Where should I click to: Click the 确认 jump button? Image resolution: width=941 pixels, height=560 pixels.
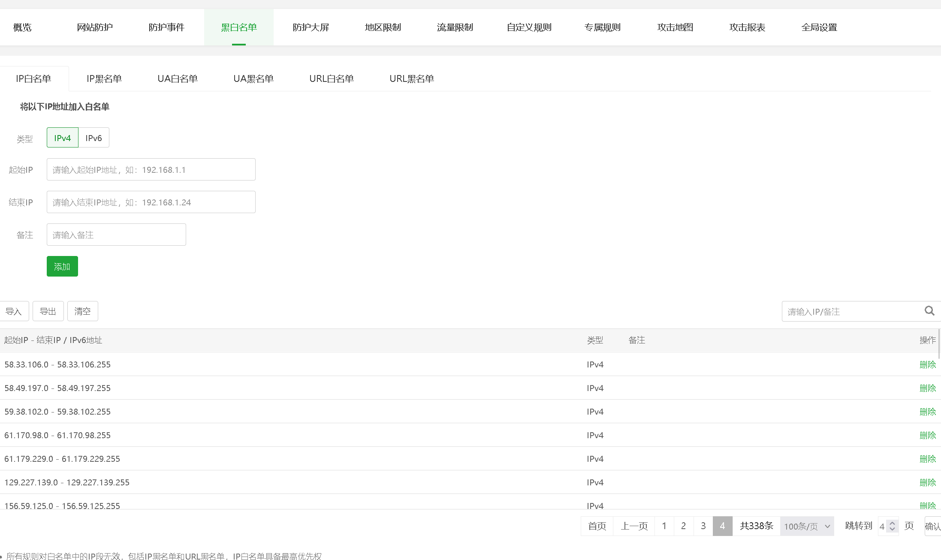(x=933, y=526)
